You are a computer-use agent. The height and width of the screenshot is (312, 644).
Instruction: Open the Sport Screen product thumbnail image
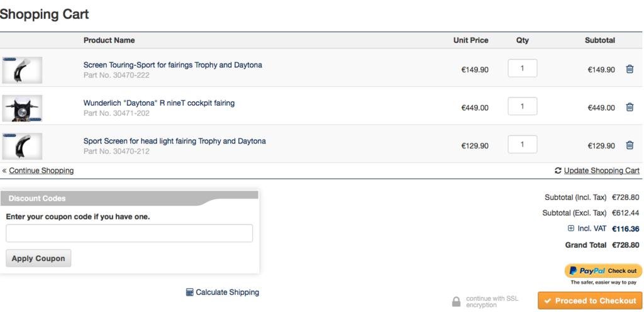point(23,145)
